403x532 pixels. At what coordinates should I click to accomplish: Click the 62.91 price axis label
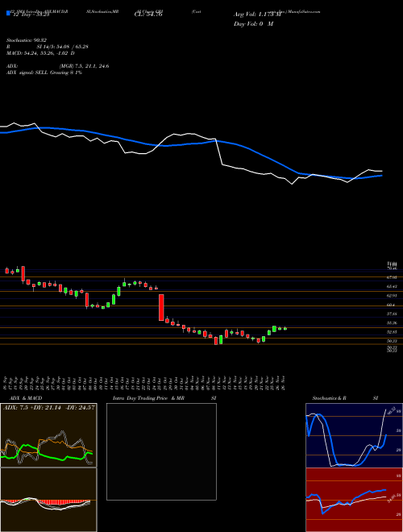(393, 296)
